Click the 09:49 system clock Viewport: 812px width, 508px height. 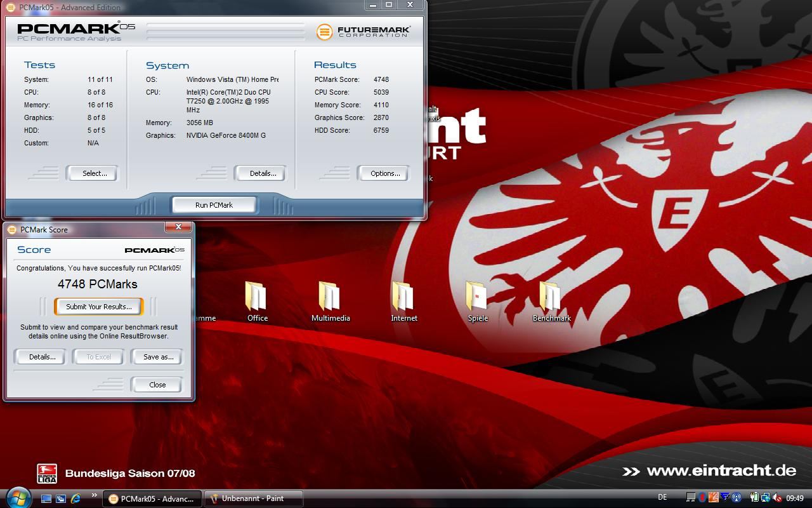point(795,498)
